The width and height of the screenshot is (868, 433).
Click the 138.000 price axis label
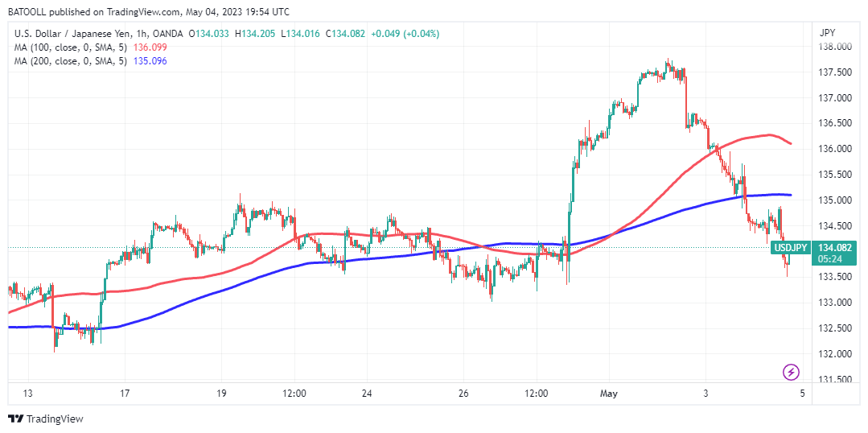click(x=835, y=47)
